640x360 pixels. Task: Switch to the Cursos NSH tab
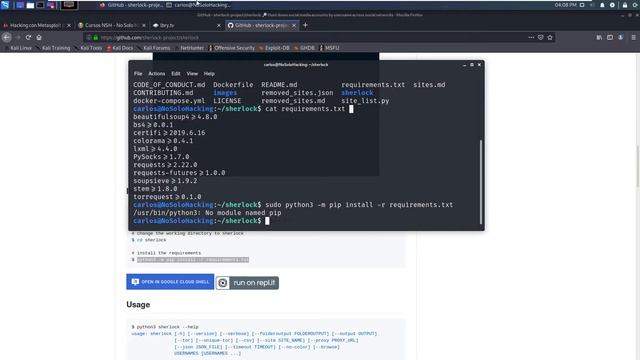click(111, 25)
